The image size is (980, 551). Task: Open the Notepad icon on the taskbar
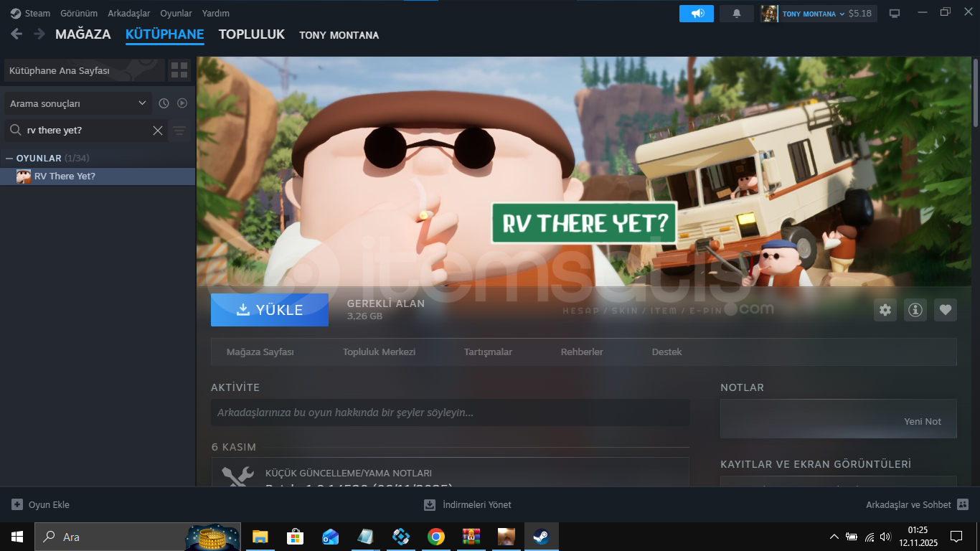pyautogui.click(x=365, y=537)
